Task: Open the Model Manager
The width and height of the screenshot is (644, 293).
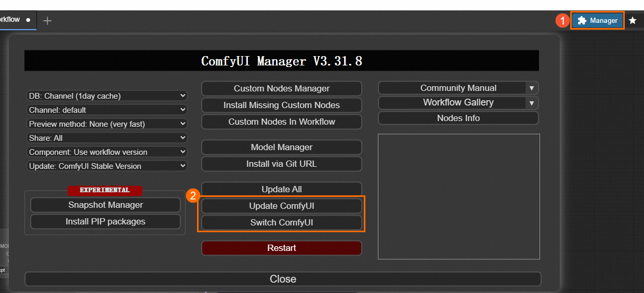Action: [282, 147]
